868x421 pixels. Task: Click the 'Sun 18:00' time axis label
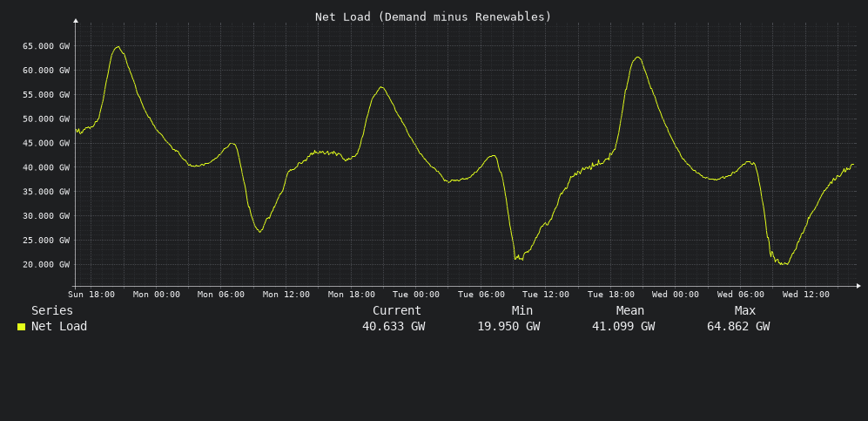pyautogui.click(x=91, y=295)
